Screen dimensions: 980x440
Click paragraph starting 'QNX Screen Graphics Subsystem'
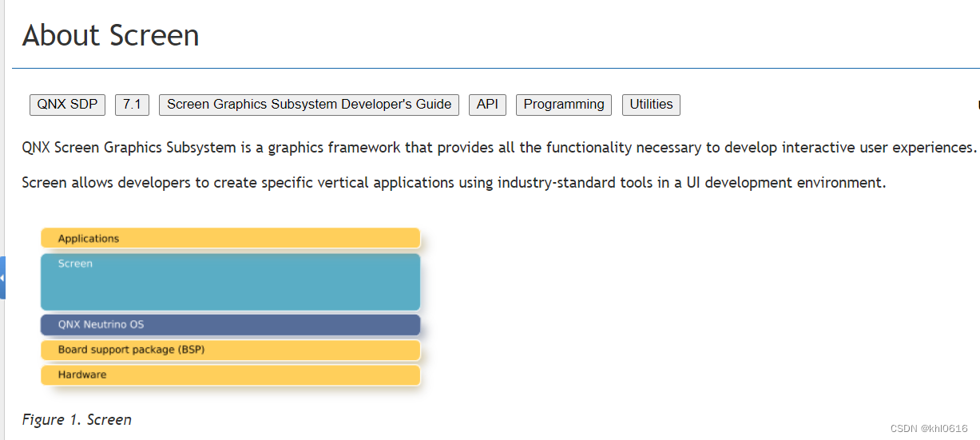[499, 148]
